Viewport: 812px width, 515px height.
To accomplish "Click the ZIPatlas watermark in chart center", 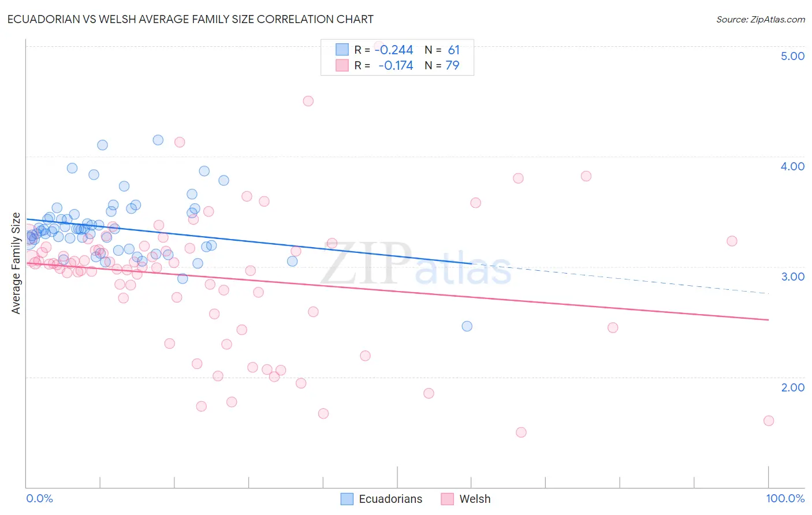I will [416, 264].
